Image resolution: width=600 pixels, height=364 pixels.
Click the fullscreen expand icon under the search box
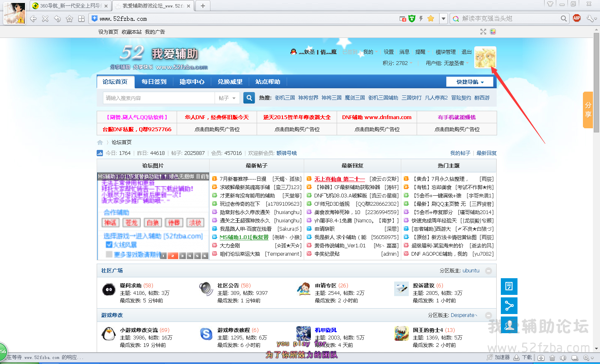(483, 32)
